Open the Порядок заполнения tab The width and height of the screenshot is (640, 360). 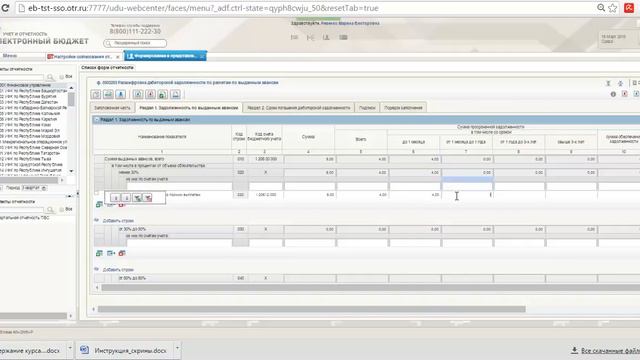(x=403, y=108)
